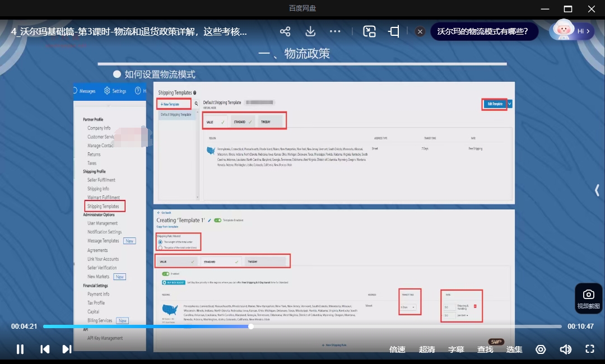
Task: Click the 沃尔玛的物流模式有哪些 suggestion bubble
Action: pos(484,31)
